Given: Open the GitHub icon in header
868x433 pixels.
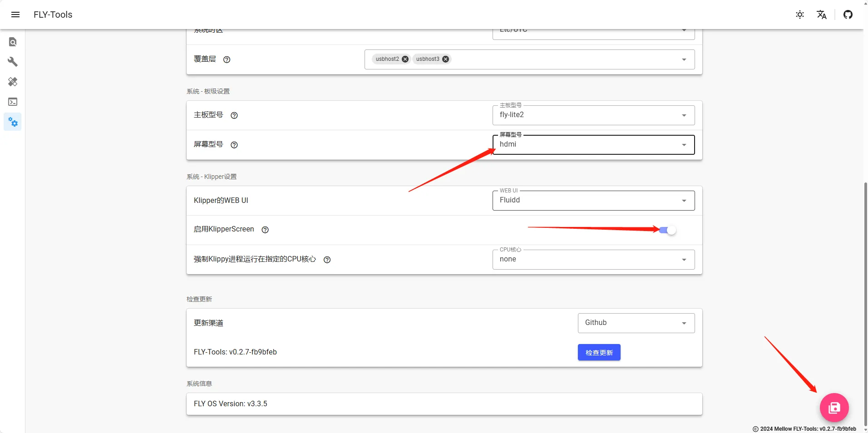Looking at the screenshot, I should (848, 15).
